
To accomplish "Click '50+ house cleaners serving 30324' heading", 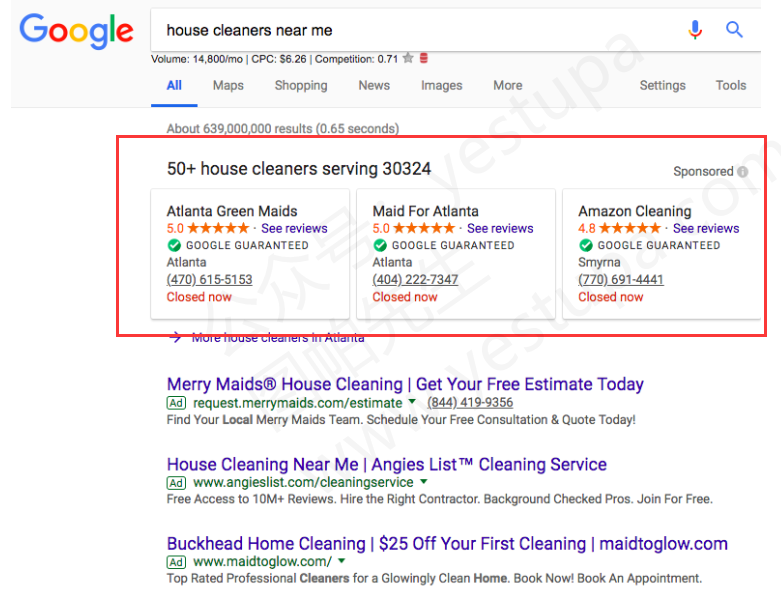I will (x=299, y=169).
